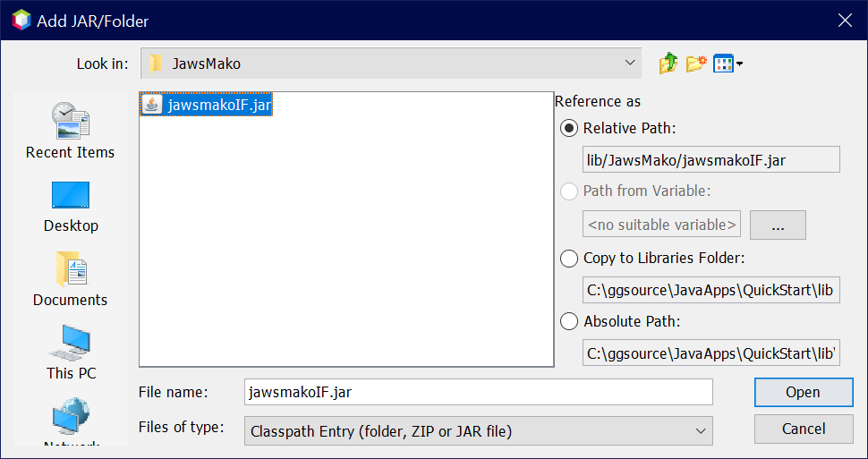Click the Copy to Libraries Folder path field

pos(711,290)
